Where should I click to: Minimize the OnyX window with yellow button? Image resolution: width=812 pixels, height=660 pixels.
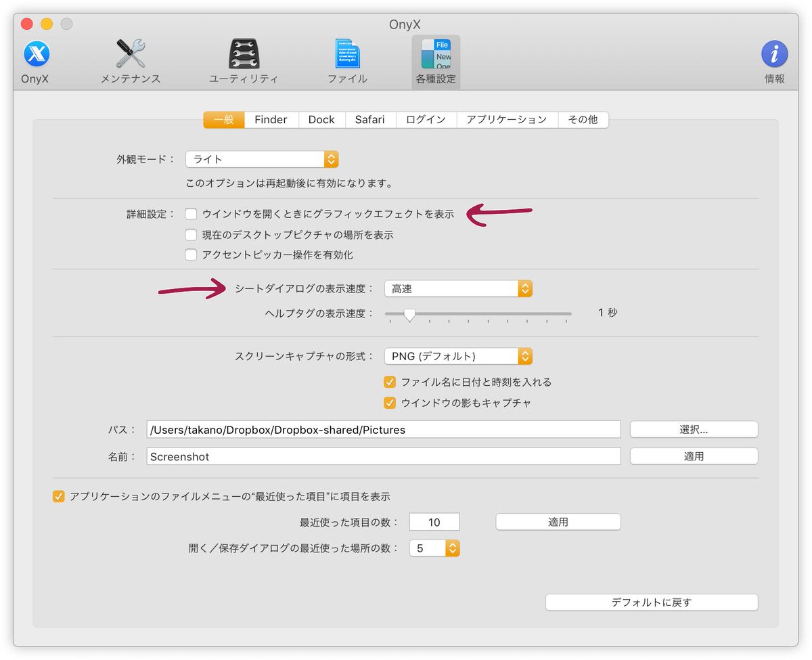[x=47, y=24]
